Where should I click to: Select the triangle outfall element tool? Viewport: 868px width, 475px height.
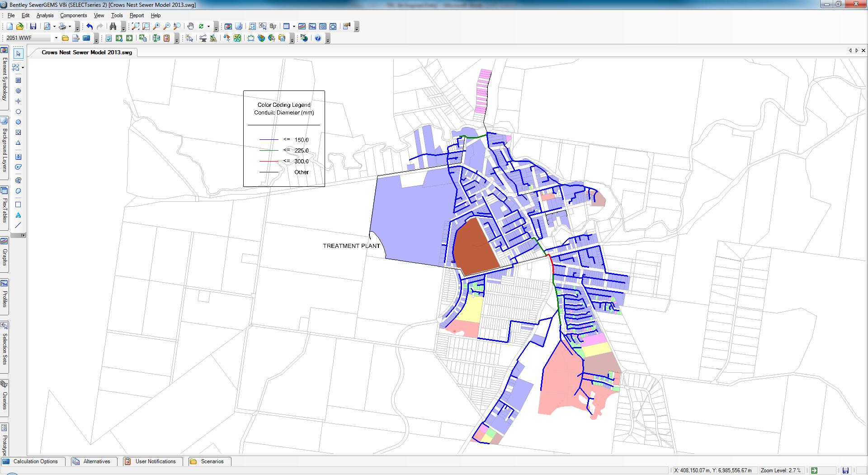(x=18, y=143)
